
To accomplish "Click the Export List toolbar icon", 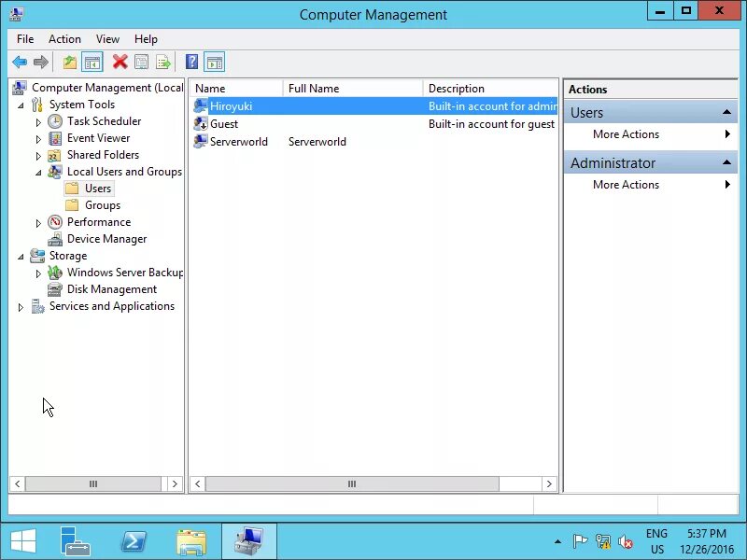I will [162, 62].
